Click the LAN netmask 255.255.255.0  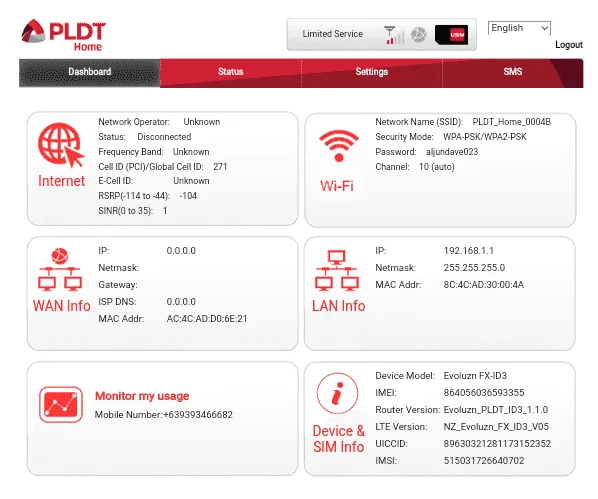[x=474, y=268]
